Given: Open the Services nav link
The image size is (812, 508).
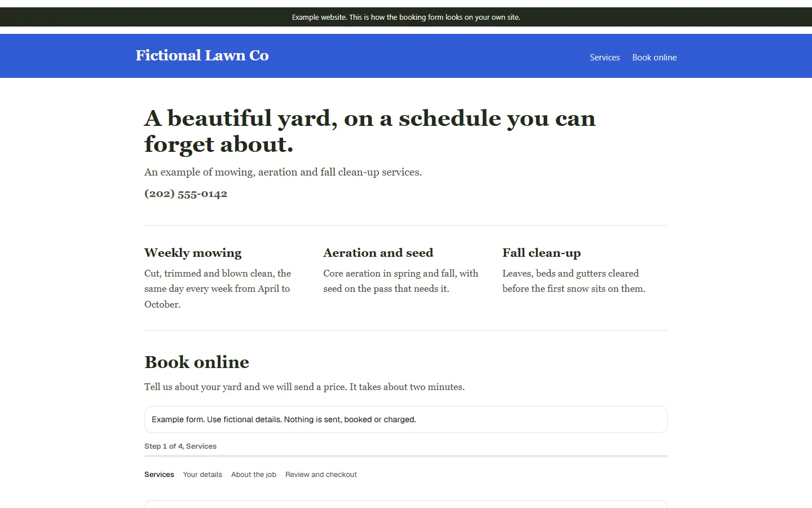Looking at the screenshot, I should 604,58.
